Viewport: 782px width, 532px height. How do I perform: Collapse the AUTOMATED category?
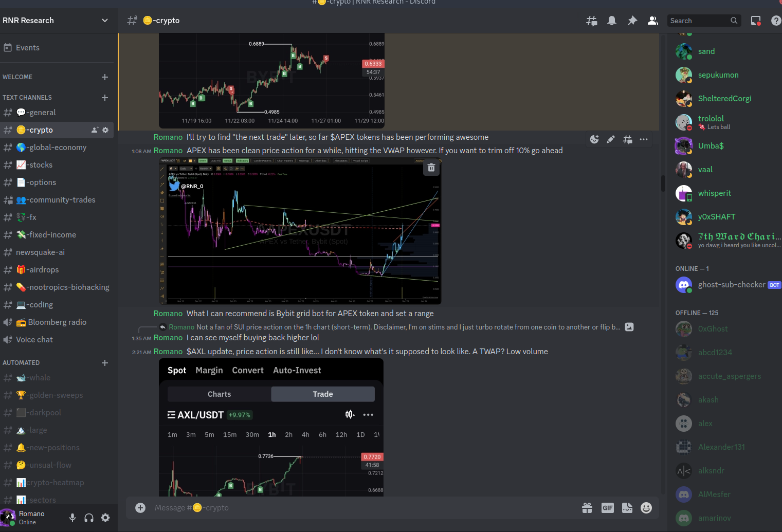click(21, 363)
